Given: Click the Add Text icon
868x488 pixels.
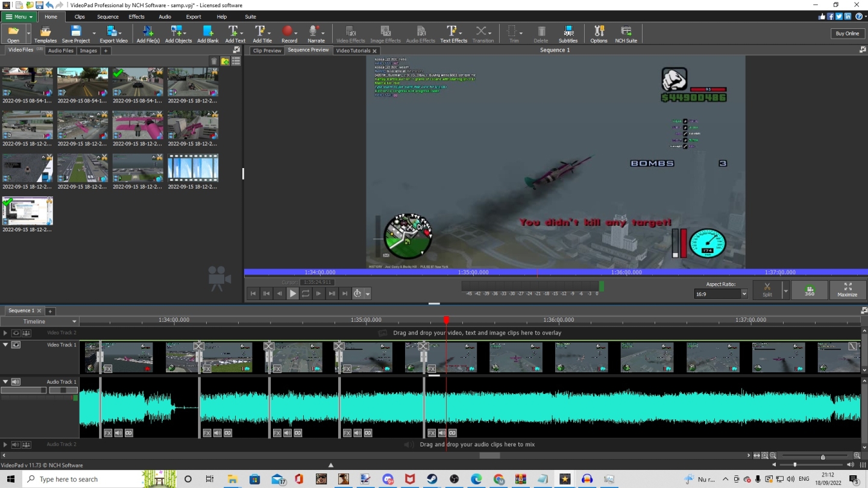Looking at the screenshot, I should [235, 33].
